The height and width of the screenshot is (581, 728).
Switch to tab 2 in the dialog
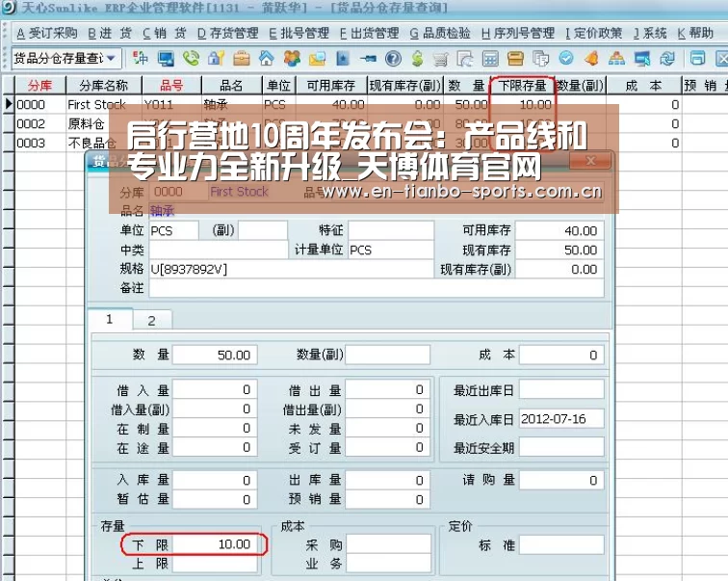point(152,321)
